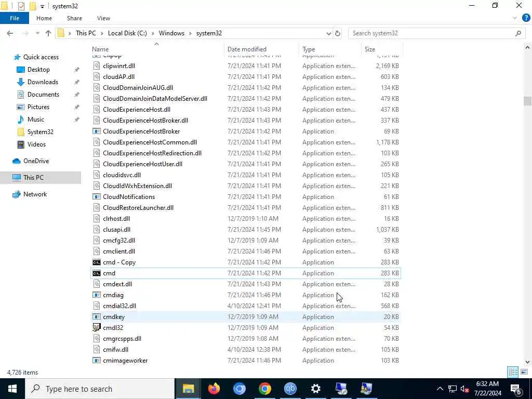This screenshot has height=399, width=532.
Task: Sort by the Size column header
Action: click(370, 49)
